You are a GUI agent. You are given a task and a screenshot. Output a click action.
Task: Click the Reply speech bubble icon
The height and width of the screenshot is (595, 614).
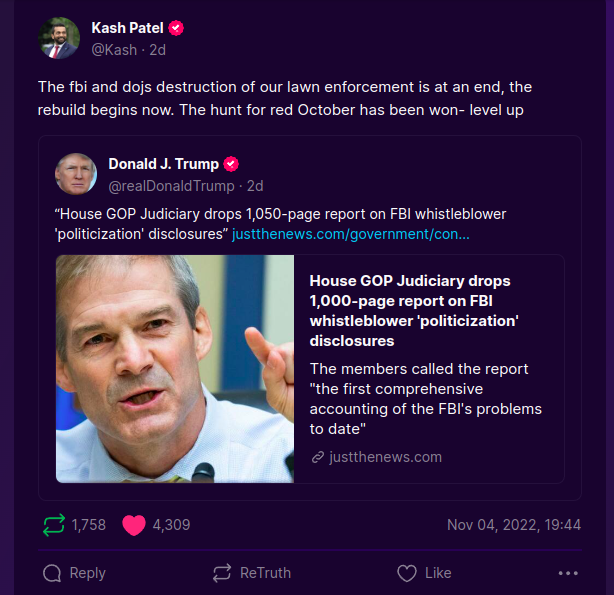53,573
